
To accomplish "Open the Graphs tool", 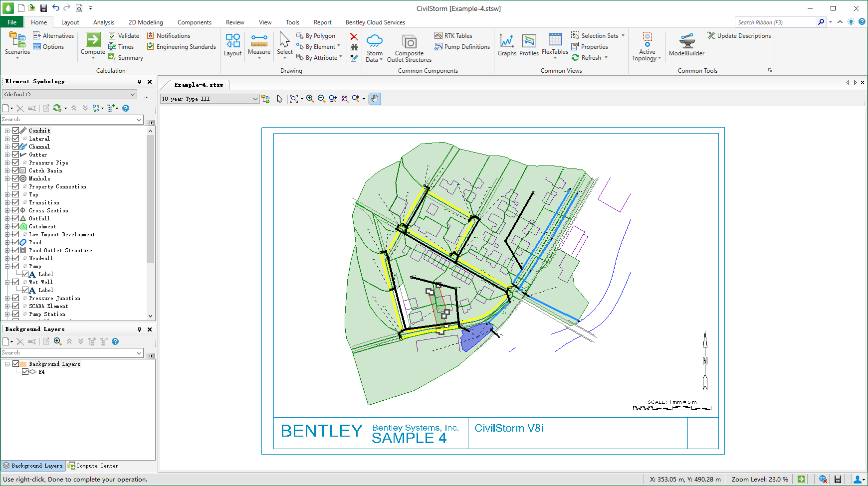I will coord(507,45).
